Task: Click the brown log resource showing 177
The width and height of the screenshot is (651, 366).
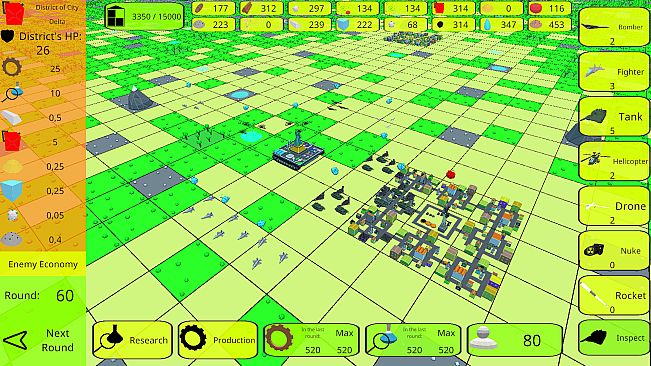Action: pos(213,8)
